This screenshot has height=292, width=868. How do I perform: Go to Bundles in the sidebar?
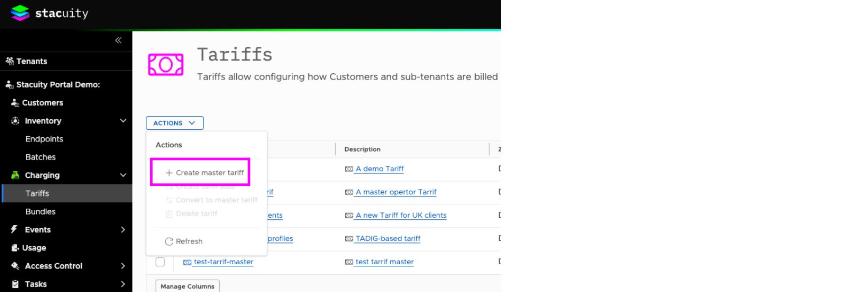pyautogui.click(x=41, y=211)
